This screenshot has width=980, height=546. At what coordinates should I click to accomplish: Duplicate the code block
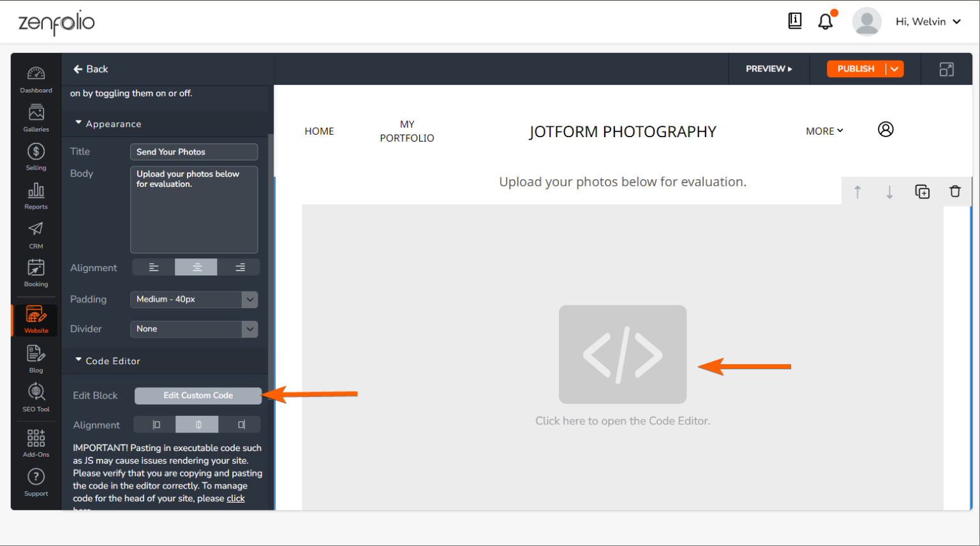click(922, 191)
